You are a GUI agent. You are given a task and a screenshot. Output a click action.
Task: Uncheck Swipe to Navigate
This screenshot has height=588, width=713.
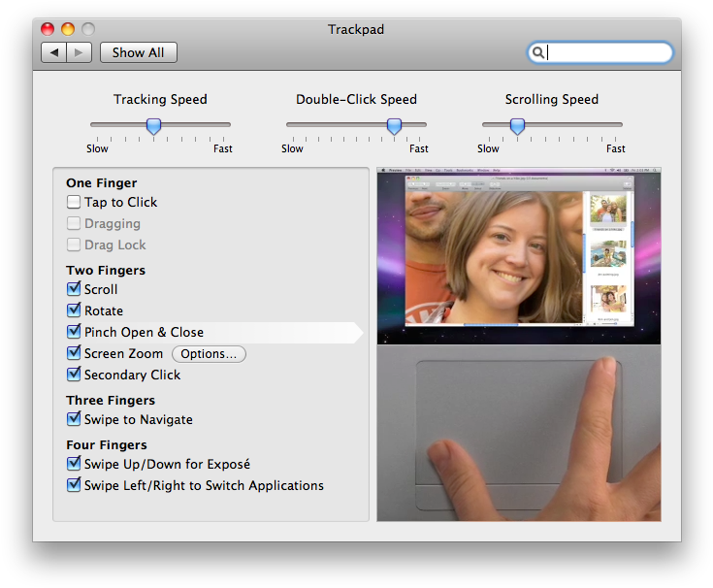coord(74,419)
